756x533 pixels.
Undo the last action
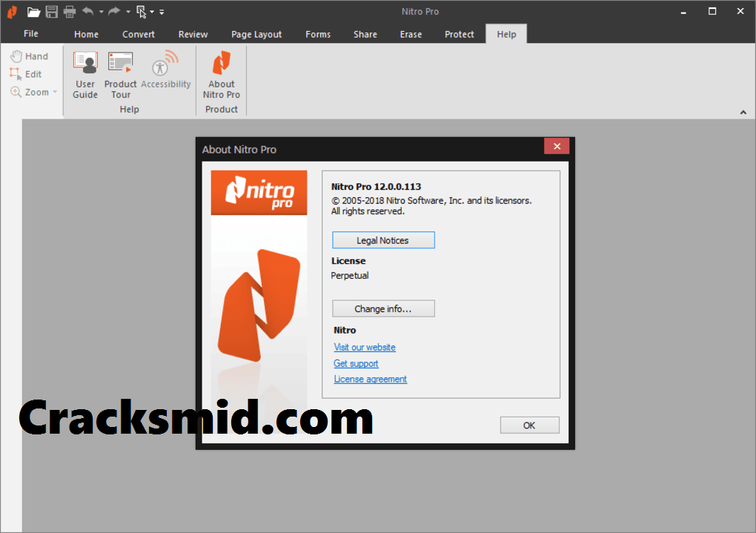[x=87, y=11]
